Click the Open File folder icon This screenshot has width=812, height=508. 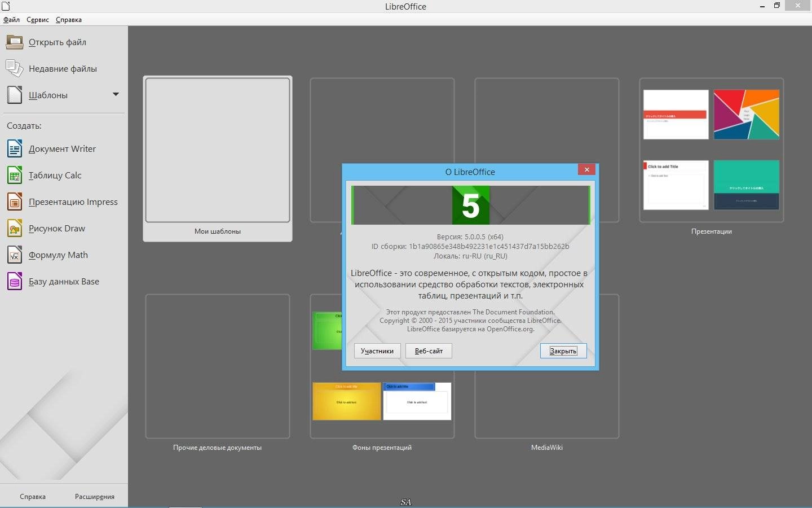tap(15, 42)
